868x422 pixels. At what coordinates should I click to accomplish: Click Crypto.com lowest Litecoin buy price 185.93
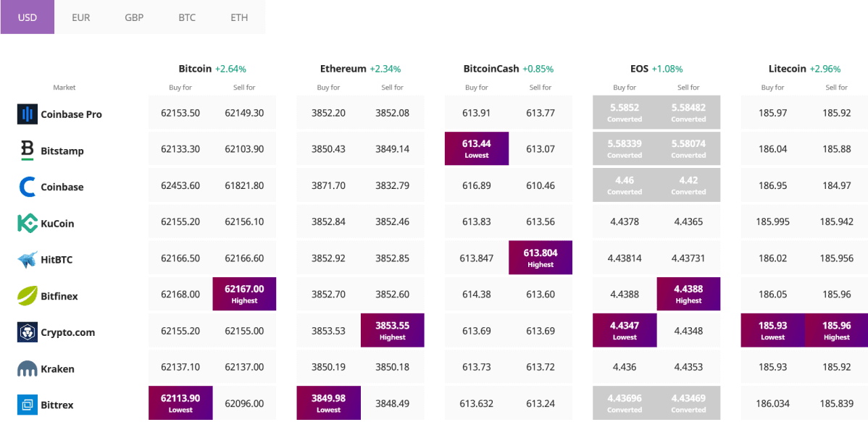click(773, 330)
